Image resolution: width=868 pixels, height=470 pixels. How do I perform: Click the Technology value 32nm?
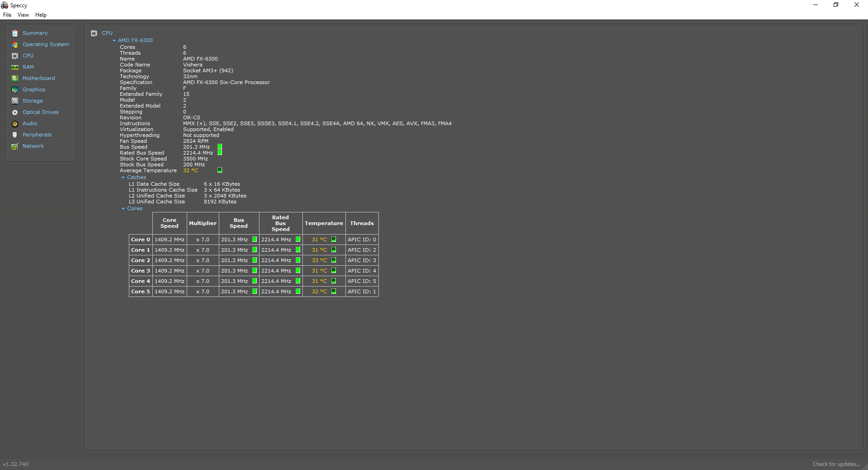click(190, 76)
